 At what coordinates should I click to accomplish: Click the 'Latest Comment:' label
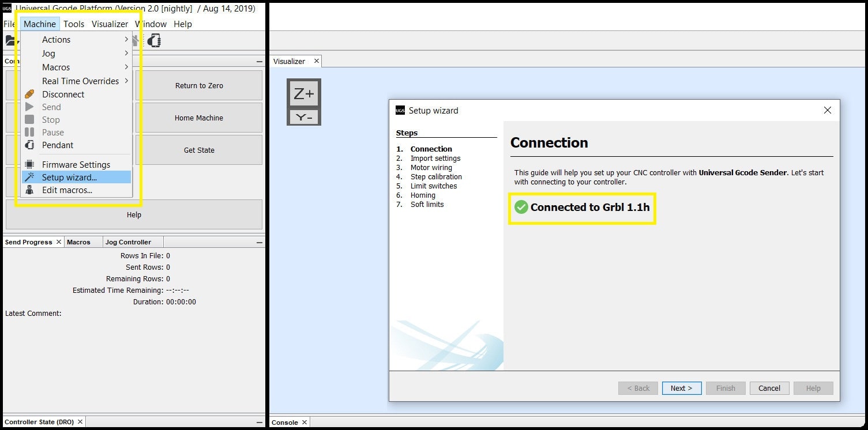33,314
